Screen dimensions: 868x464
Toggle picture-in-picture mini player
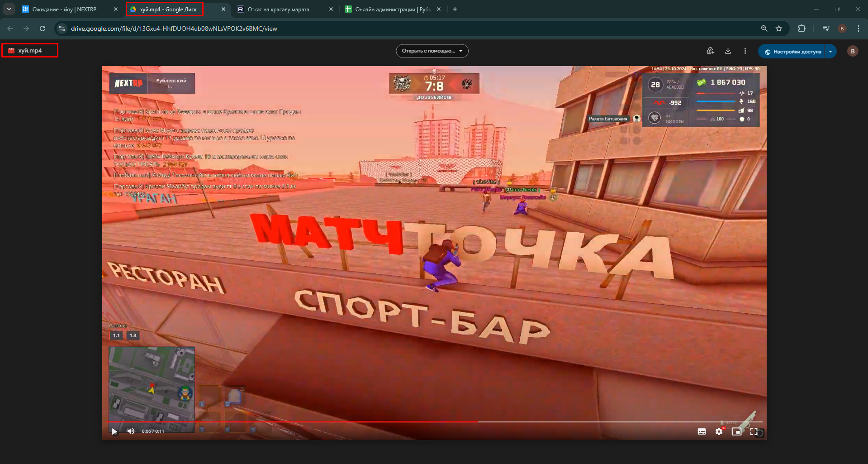tap(736, 431)
